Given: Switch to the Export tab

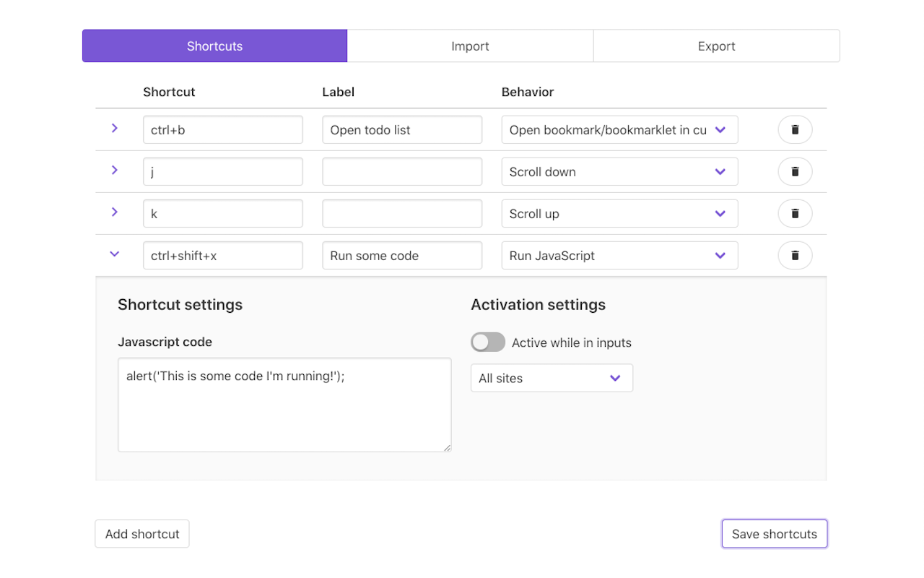Looking at the screenshot, I should tap(716, 46).
